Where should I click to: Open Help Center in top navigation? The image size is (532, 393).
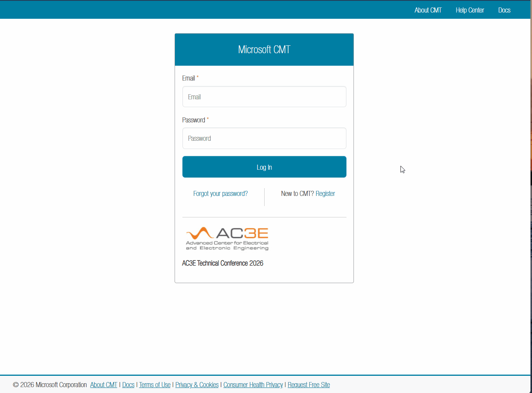pos(470,10)
